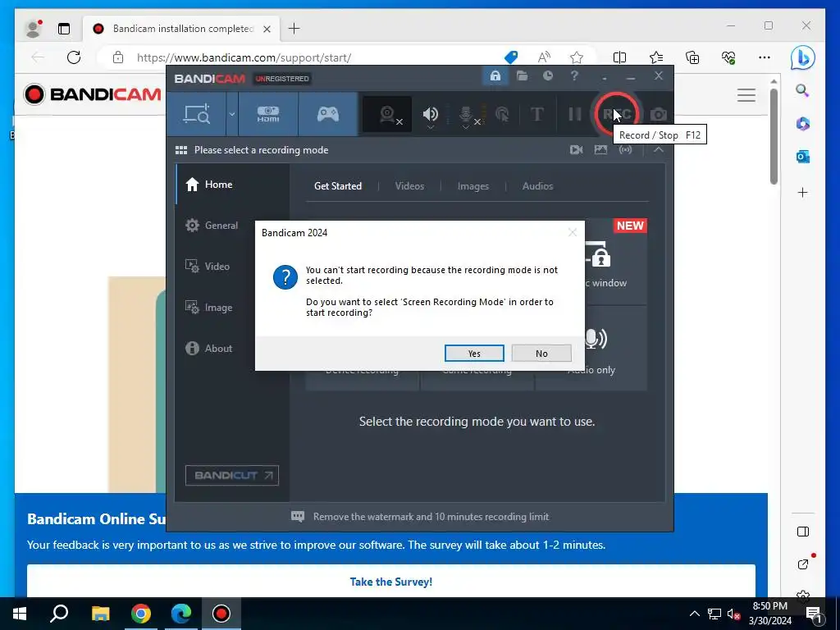Open the hamburger menu on Bandicam website
The width and height of the screenshot is (840, 630).
746,95
